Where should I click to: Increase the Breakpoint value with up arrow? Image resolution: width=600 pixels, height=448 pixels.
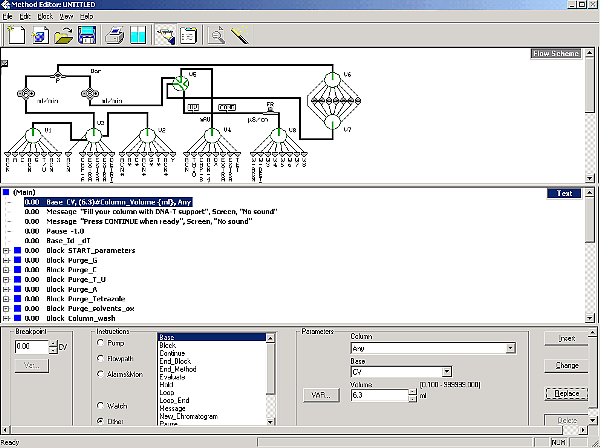53,343
